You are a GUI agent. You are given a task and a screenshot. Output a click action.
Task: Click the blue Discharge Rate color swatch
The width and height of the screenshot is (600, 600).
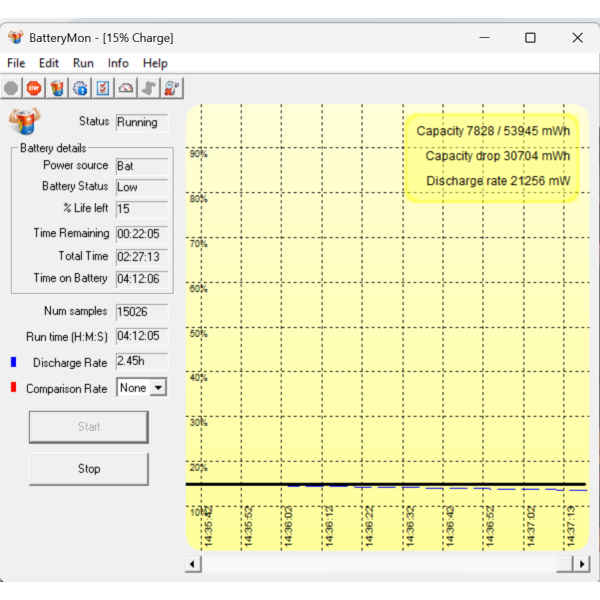[13, 362]
